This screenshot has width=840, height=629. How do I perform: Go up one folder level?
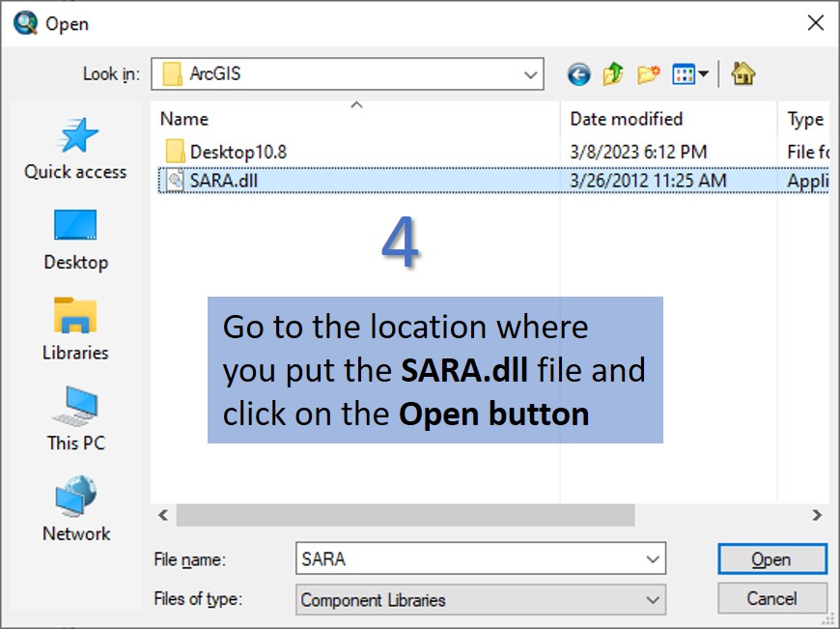613,74
